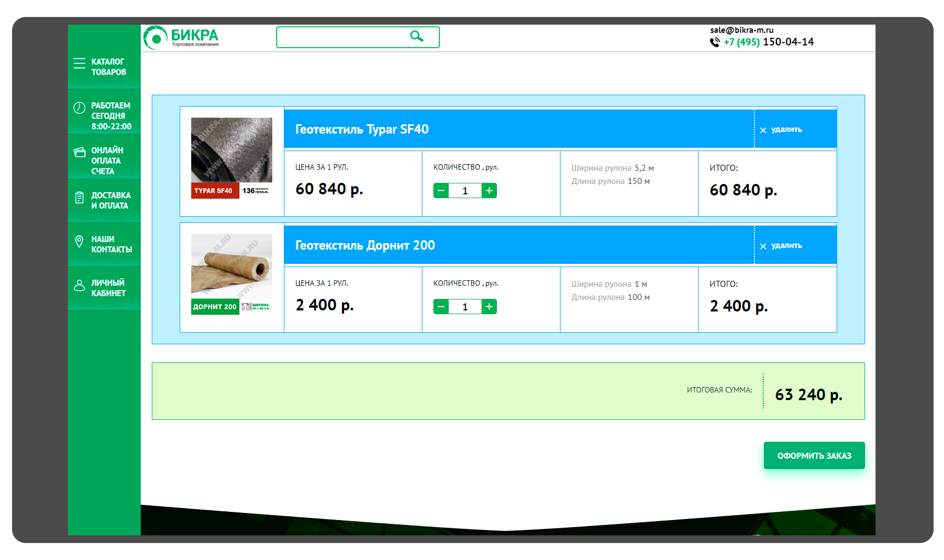Click the online payment card icon

click(x=79, y=152)
